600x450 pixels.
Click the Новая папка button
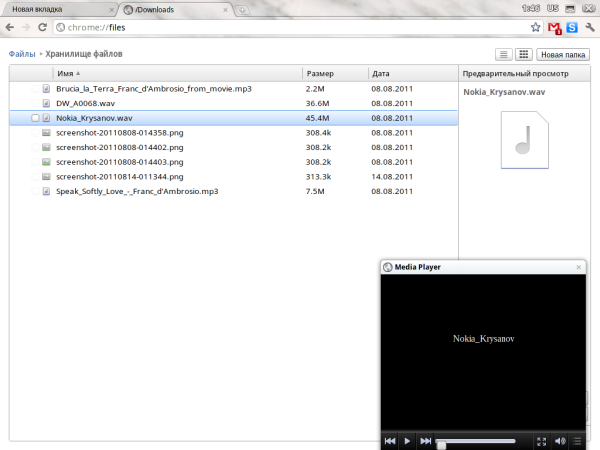pyautogui.click(x=563, y=55)
